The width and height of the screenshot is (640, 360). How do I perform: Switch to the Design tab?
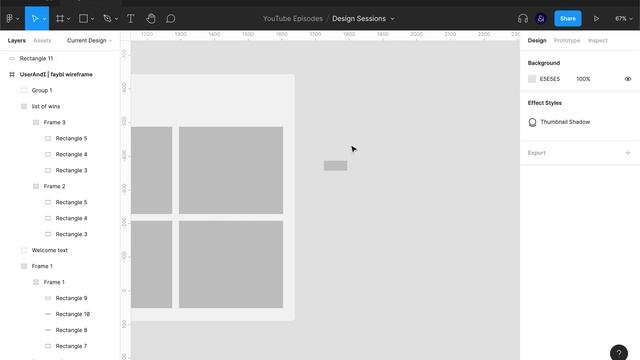(x=537, y=40)
